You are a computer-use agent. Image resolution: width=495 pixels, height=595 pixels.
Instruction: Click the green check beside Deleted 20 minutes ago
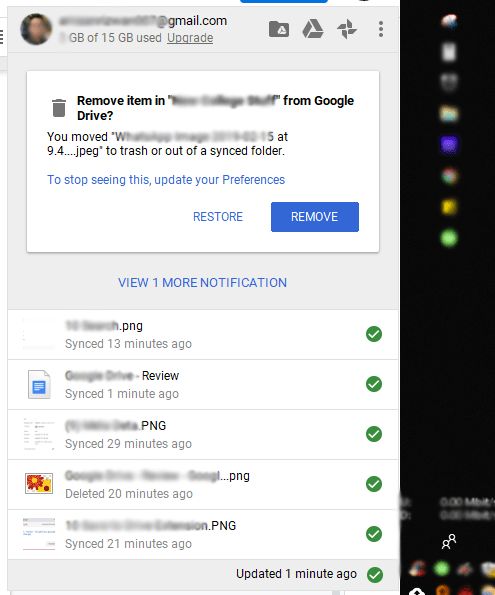point(374,484)
